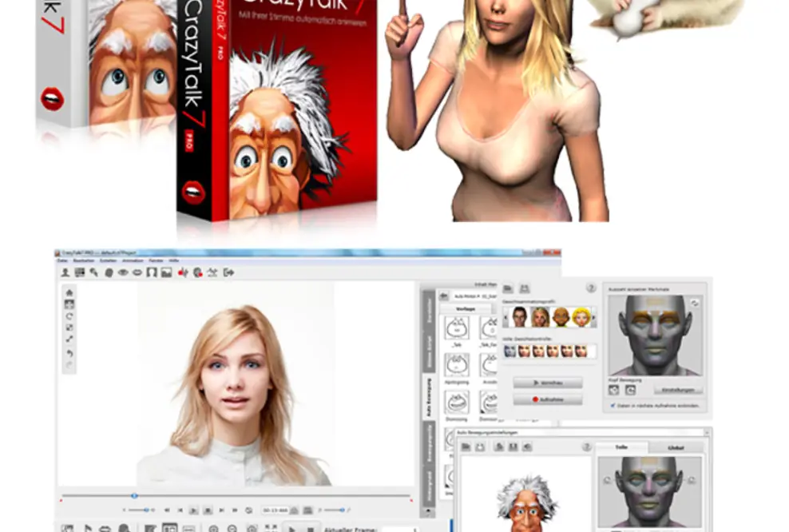Select the yellow curly-haired cartoon profile thumbnail
789x532 pixels.
pos(581,317)
